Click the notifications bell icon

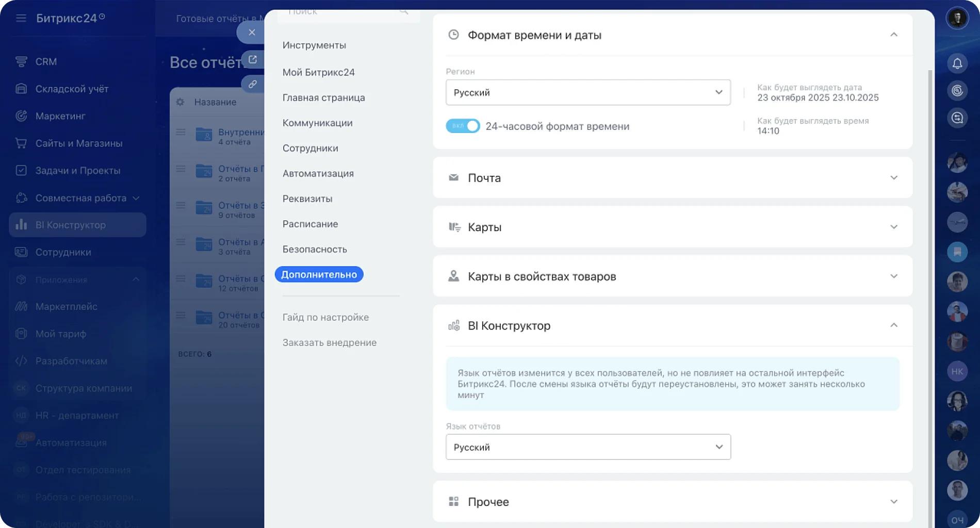coord(957,63)
